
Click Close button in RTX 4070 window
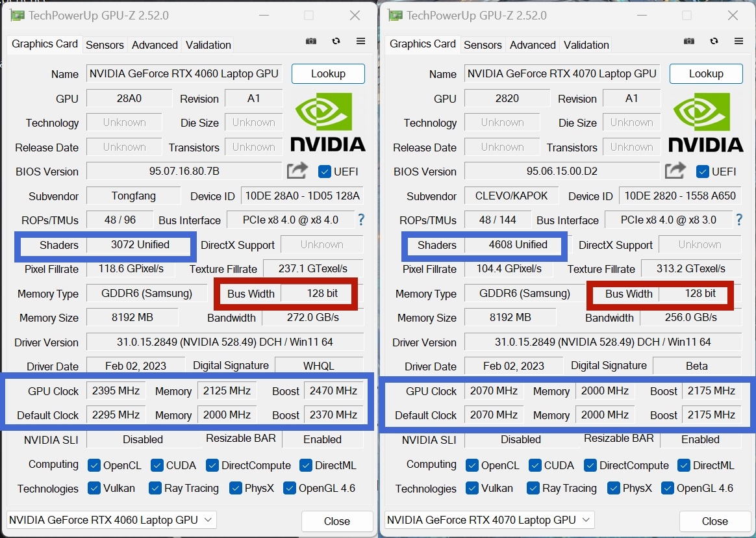715,521
